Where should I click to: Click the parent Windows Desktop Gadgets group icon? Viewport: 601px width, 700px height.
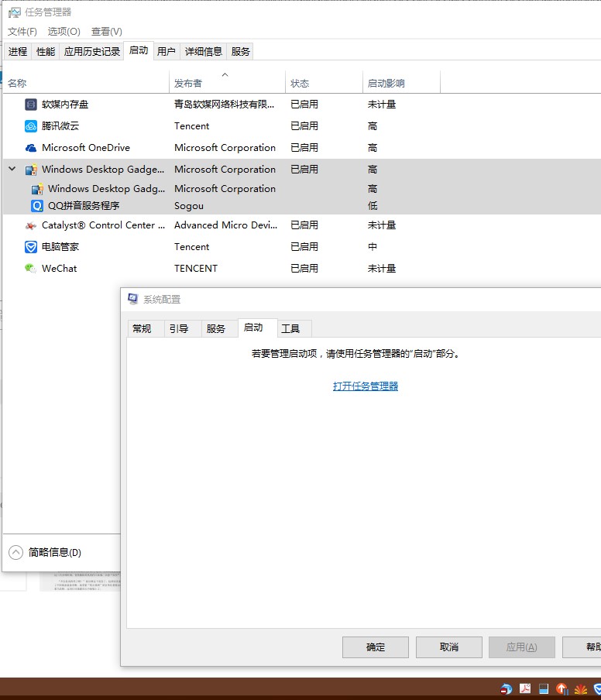[31, 170]
